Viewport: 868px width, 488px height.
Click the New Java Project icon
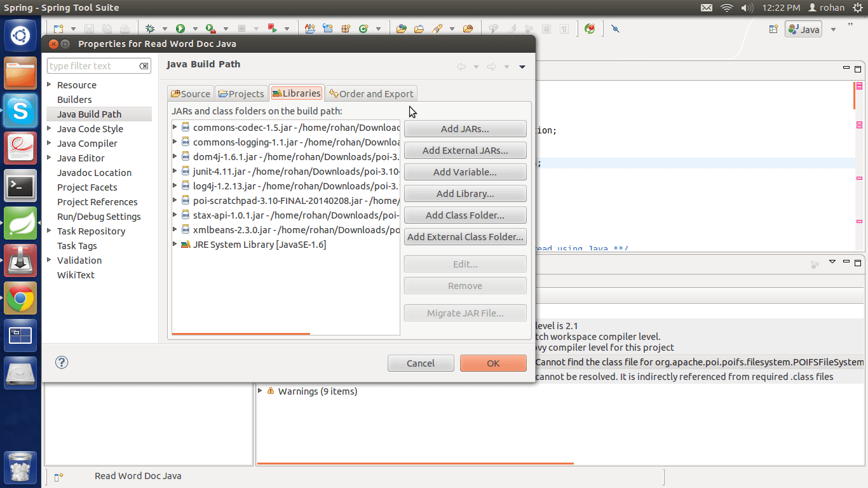click(x=310, y=29)
